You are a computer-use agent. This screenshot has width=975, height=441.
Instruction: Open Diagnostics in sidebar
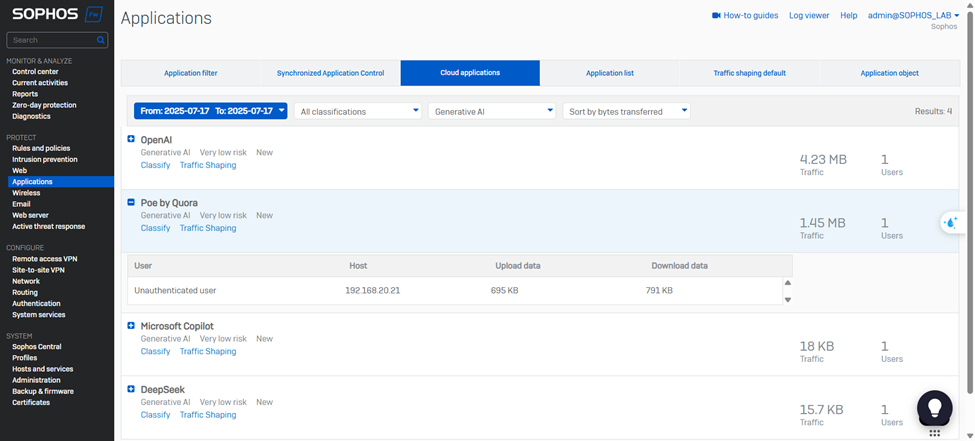(x=31, y=116)
